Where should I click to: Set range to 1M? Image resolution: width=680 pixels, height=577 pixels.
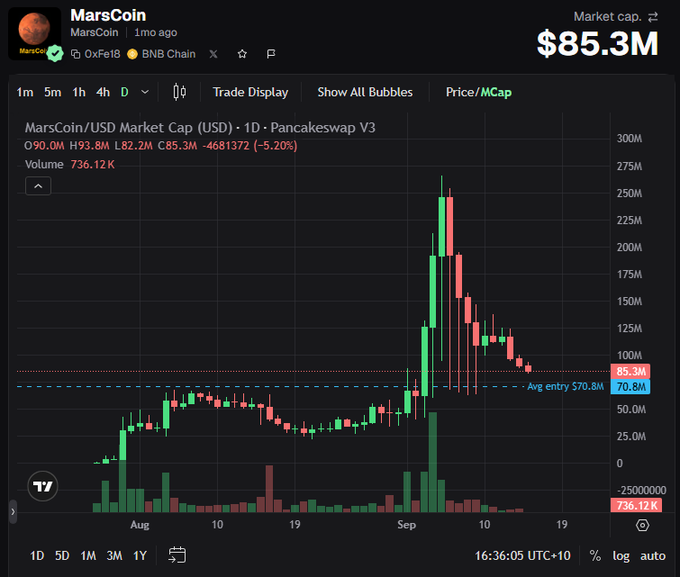pos(88,556)
